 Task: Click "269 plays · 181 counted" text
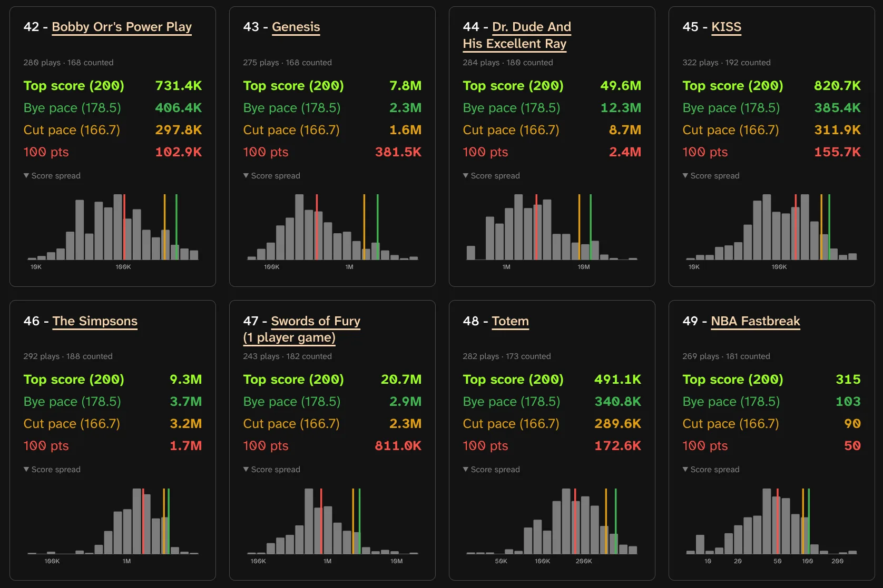727,356
